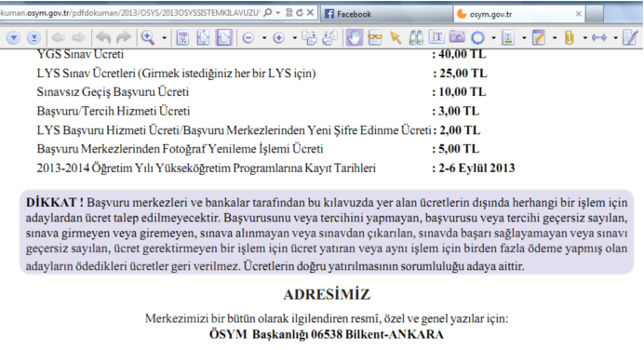Click ': 40,00 TL' fee value
The height and width of the screenshot is (350, 644).
coord(459,54)
